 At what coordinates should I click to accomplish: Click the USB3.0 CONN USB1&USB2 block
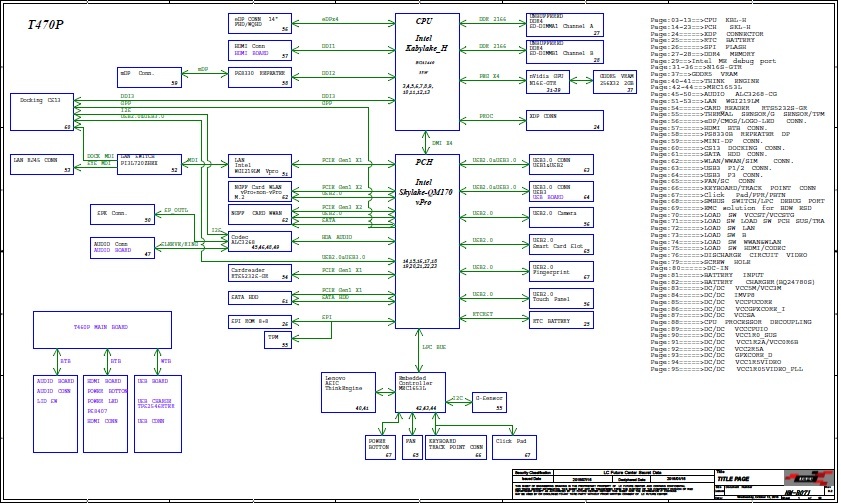pos(560,165)
